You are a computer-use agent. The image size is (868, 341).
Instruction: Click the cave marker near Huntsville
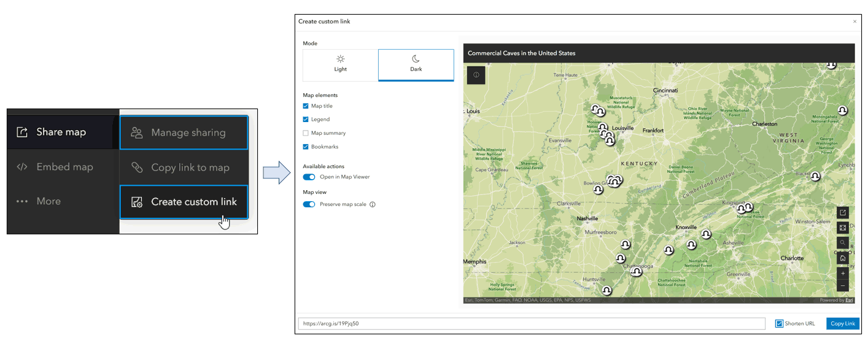[606, 291]
